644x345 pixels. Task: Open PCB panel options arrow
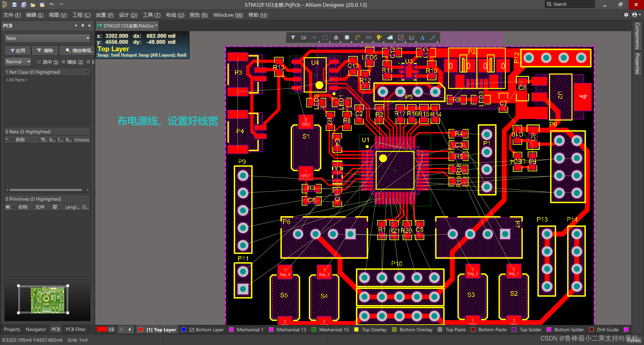tap(76, 25)
